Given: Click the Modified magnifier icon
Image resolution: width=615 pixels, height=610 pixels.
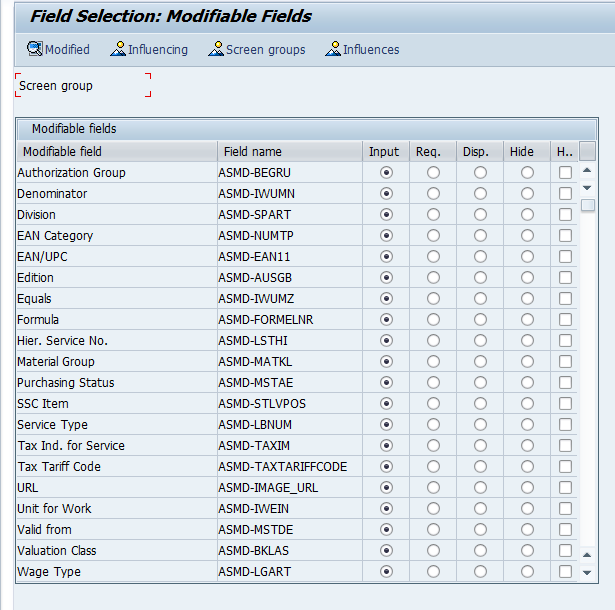Looking at the screenshot, I should tap(35, 49).
